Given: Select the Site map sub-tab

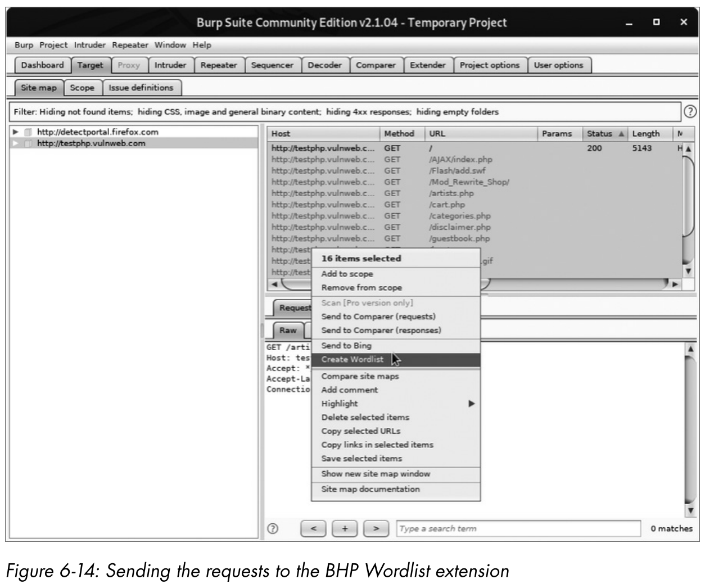Looking at the screenshot, I should (39, 88).
